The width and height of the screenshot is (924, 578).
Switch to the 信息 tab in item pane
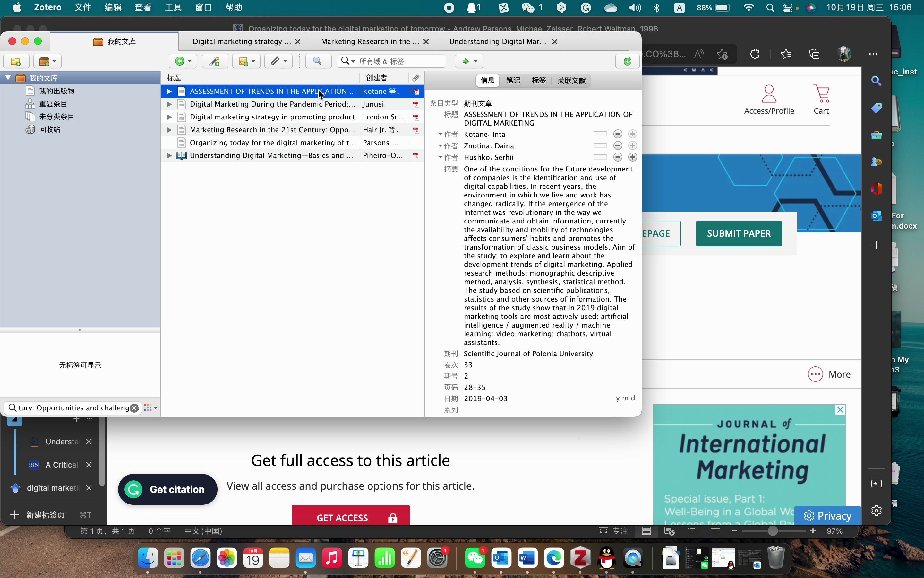[488, 81]
